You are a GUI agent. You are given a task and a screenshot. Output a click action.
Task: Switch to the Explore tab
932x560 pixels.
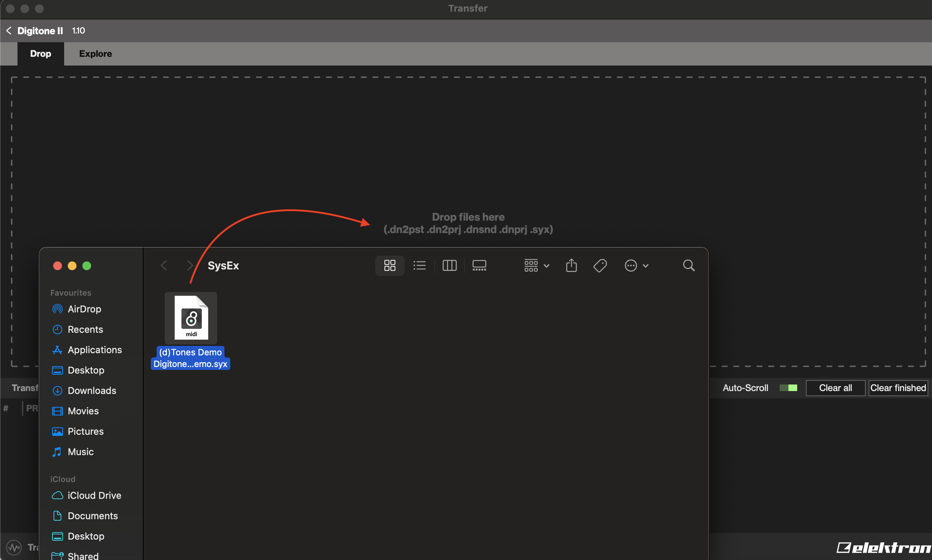95,54
